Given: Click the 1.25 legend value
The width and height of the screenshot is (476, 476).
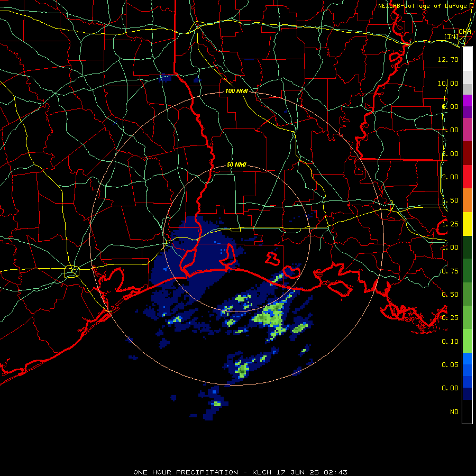Looking at the screenshot, I should pyautogui.click(x=450, y=224).
